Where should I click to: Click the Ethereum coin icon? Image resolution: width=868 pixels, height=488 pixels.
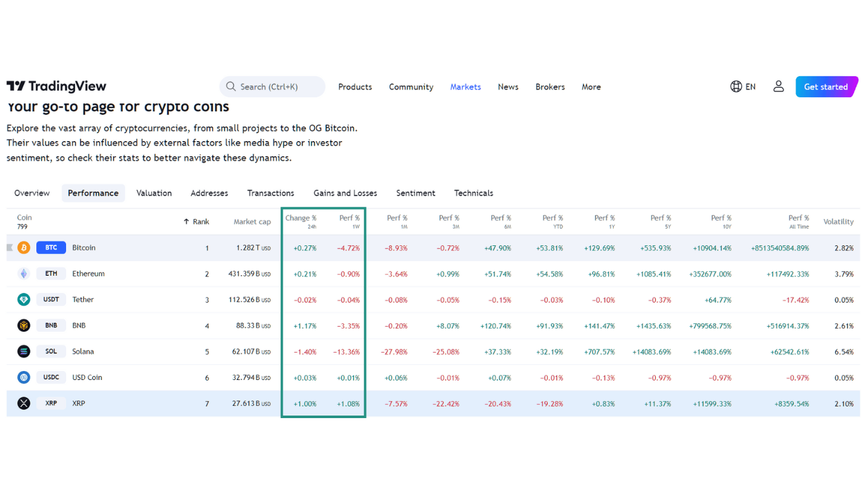pos(24,274)
